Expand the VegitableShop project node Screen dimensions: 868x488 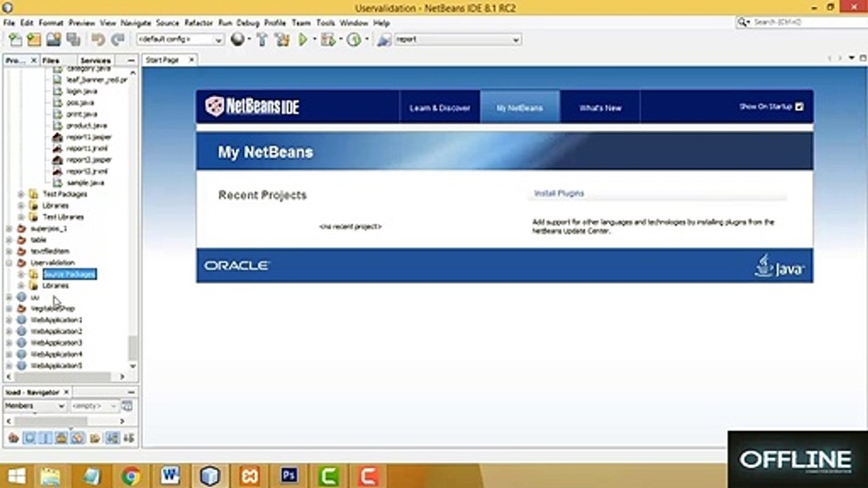[9, 308]
